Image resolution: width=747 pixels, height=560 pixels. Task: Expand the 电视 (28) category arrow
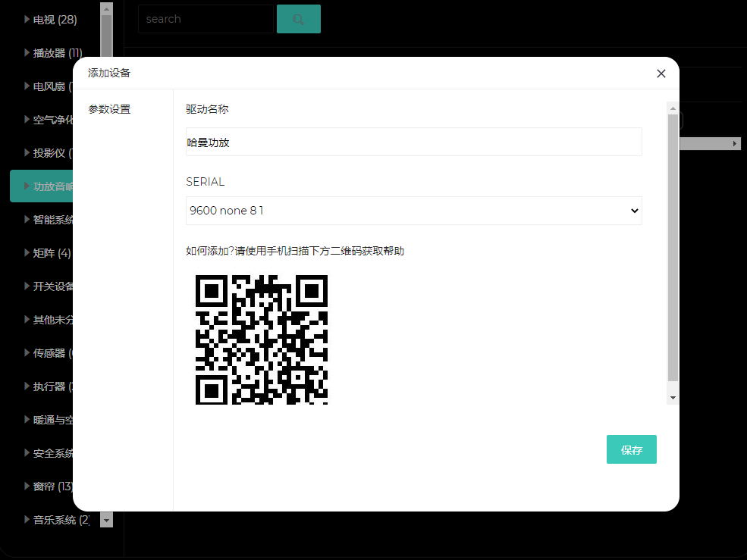(27, 19)
